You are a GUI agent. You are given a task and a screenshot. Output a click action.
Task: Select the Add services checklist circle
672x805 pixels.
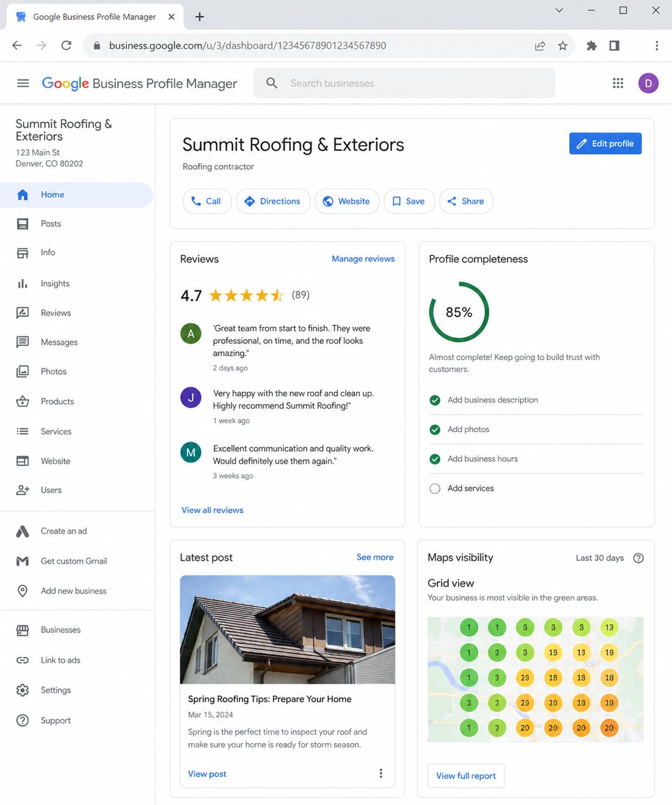pyautogui.click(x=435, y=489)
